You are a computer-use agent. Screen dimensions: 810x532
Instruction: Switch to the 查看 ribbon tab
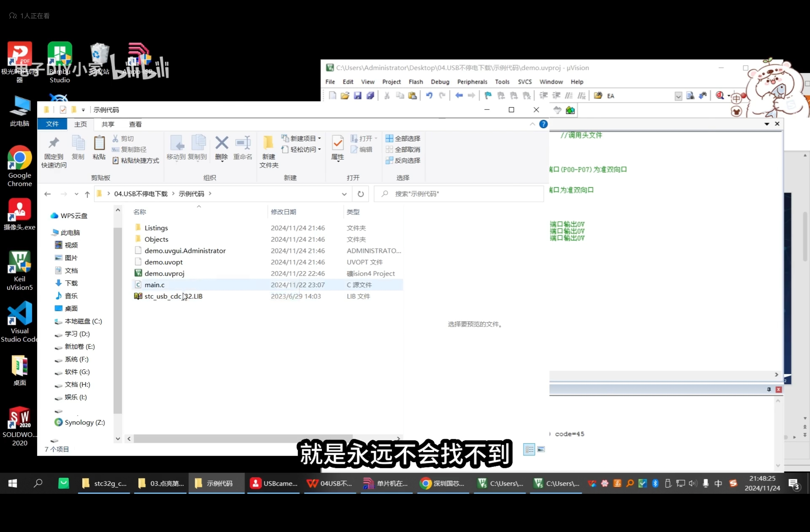click(135, 124)
